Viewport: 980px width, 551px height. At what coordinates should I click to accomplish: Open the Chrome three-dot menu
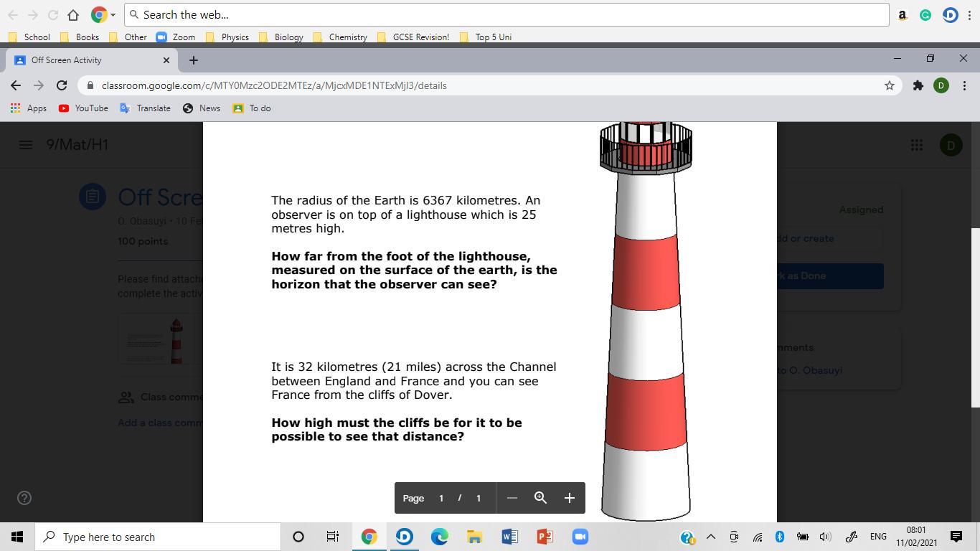[964, 85]
